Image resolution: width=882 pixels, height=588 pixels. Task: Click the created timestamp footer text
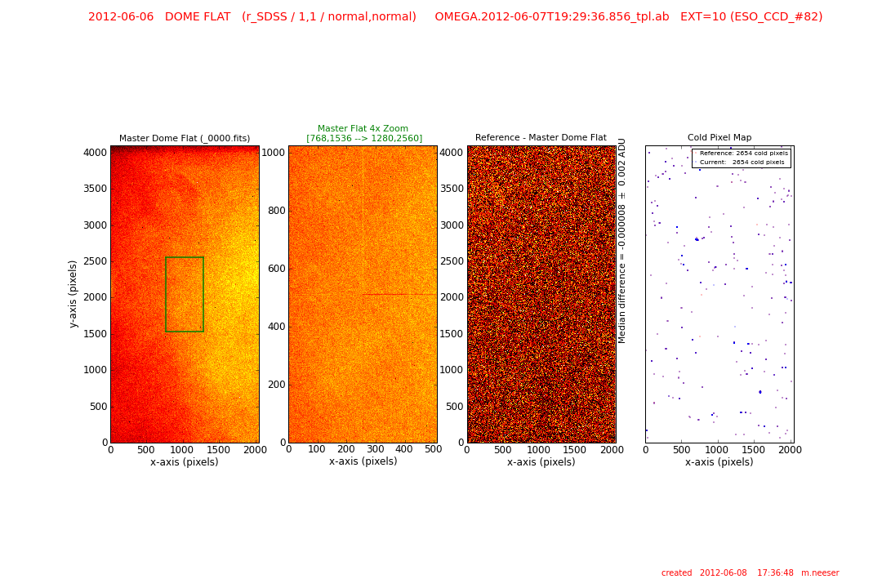coord(750,573)
